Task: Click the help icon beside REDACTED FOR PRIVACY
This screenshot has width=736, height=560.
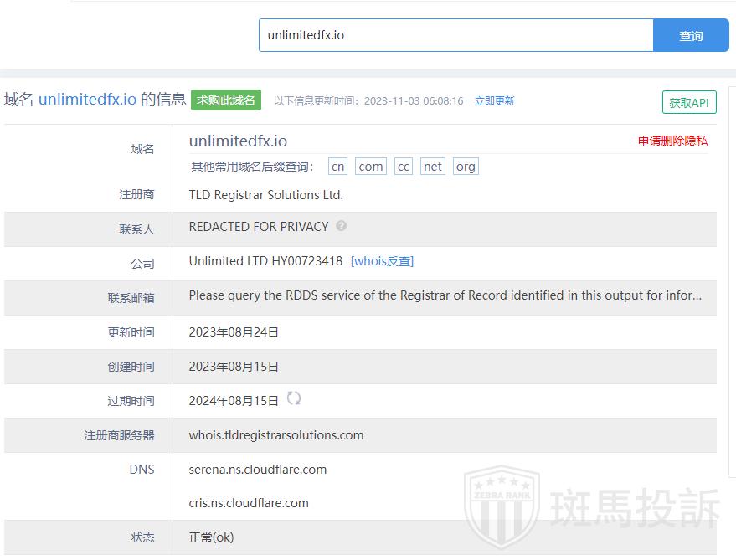Action: click(341, 226)
